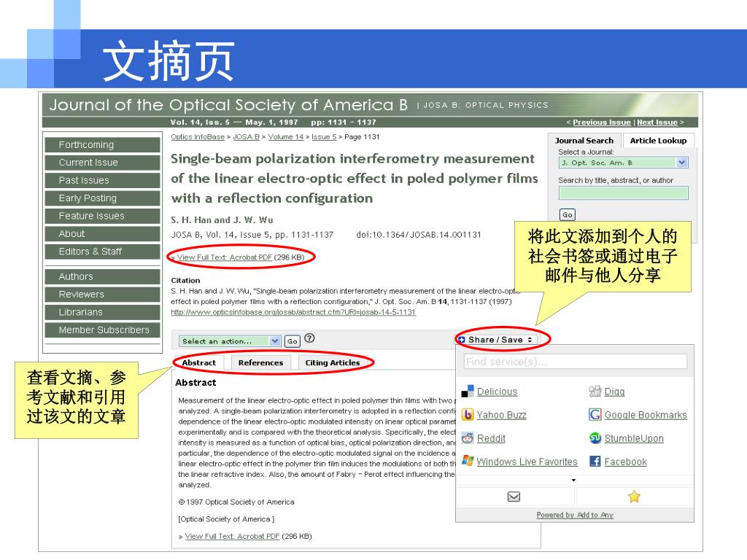Select the Journal Search tab
Screen dimensions: 747x560
coord(584,141)
